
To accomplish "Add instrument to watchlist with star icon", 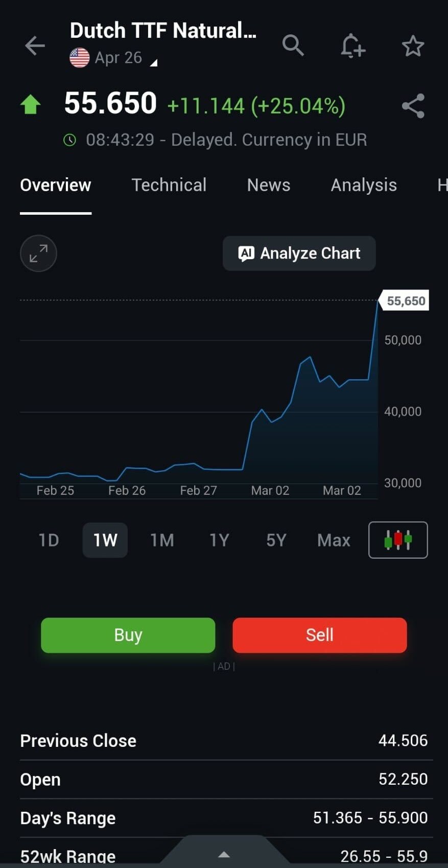I will (413, 46).
